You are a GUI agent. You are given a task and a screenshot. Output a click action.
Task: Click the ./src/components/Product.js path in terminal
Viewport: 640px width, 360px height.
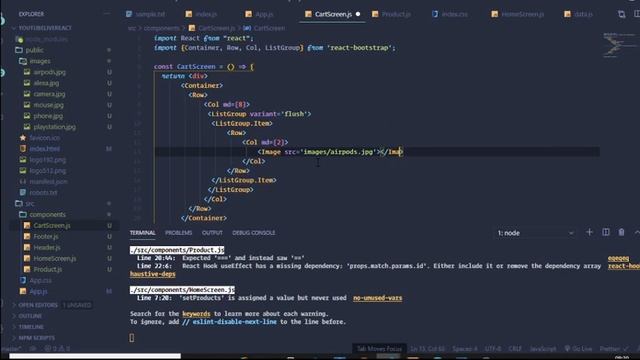pos(177,250)
